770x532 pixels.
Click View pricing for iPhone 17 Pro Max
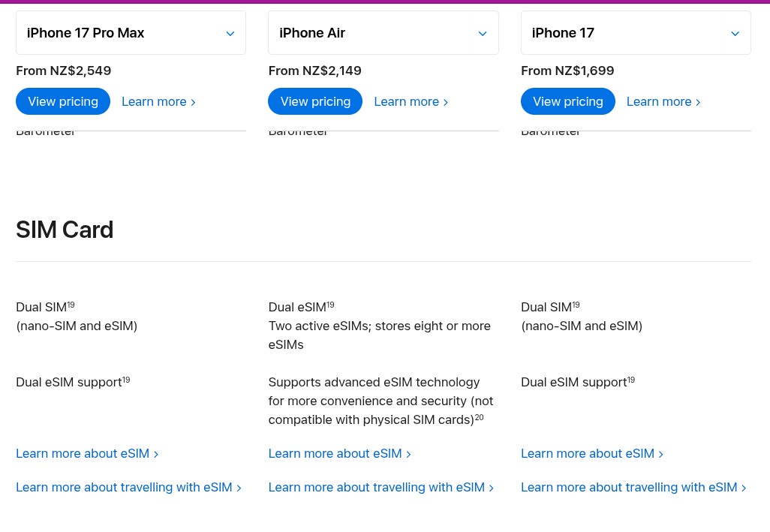coord(63,101)
